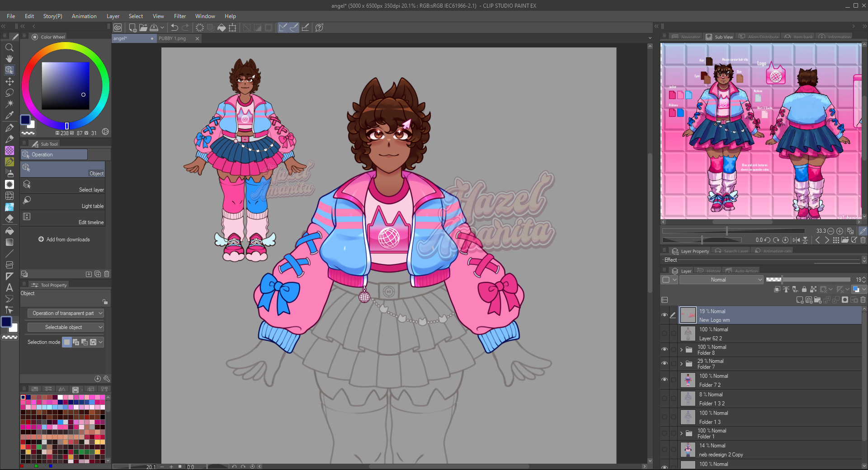Click the Save icon in the command bar

click(154, 28)
